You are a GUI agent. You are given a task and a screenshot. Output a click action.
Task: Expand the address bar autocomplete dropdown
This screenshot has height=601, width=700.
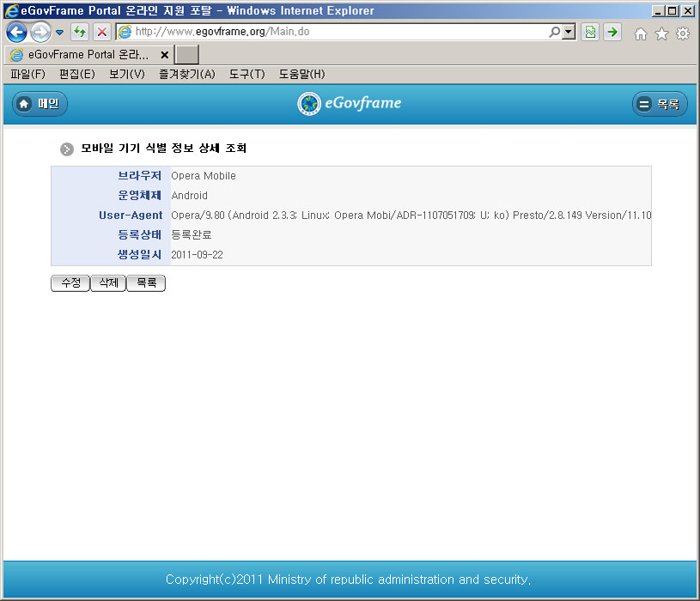click(x=569, y=33)
